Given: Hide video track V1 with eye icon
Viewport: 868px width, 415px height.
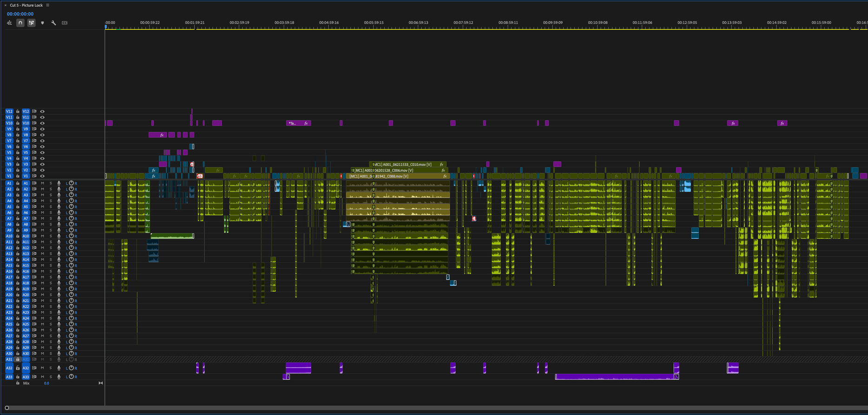Looking at the screenshot, I should pos(42,176).
